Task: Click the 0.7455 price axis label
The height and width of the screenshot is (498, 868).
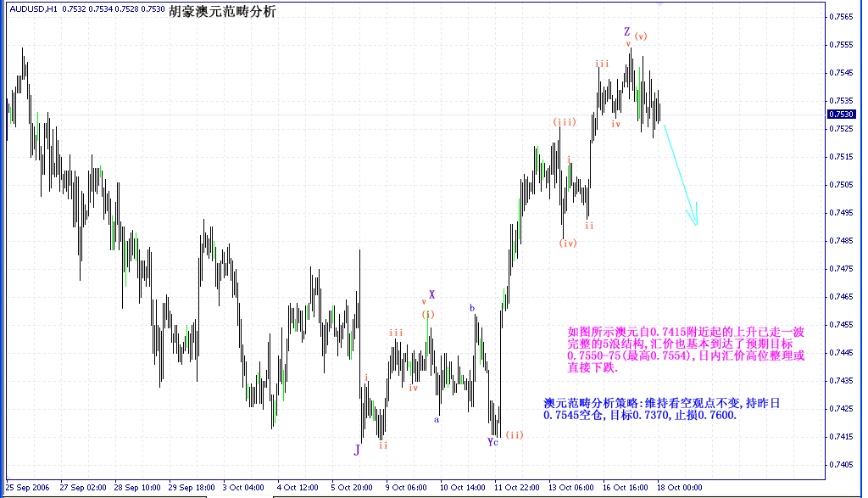Action: 842,325
